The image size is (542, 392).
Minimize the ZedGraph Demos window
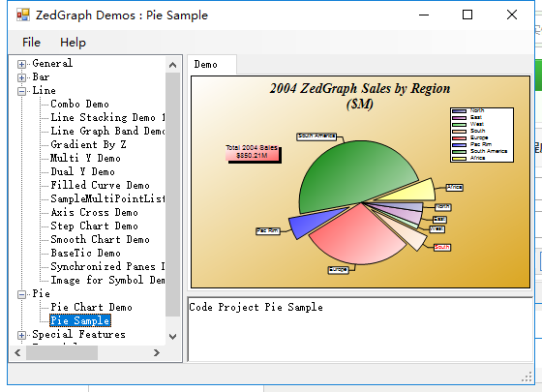click(x=424, y=15)
